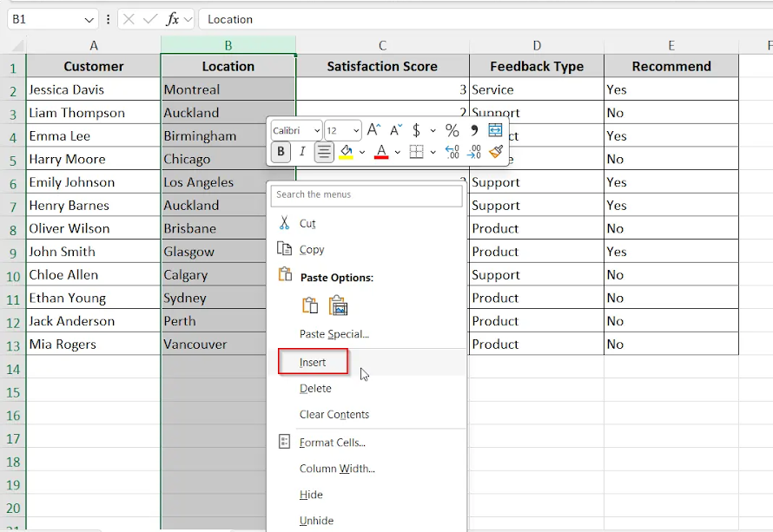
Task: Click cell Birmingham
Action: point(214,136)
